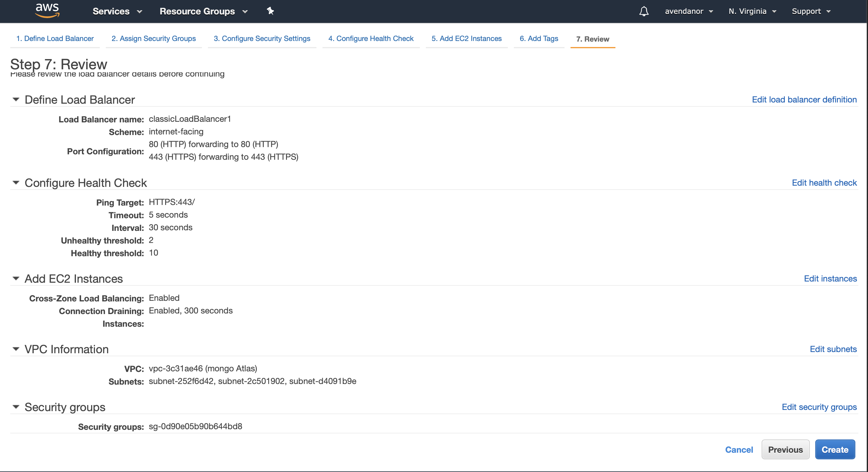The width and height of the screenshot is (868, 472).
Task: Click the Cancel link
Action: [739, 449]
